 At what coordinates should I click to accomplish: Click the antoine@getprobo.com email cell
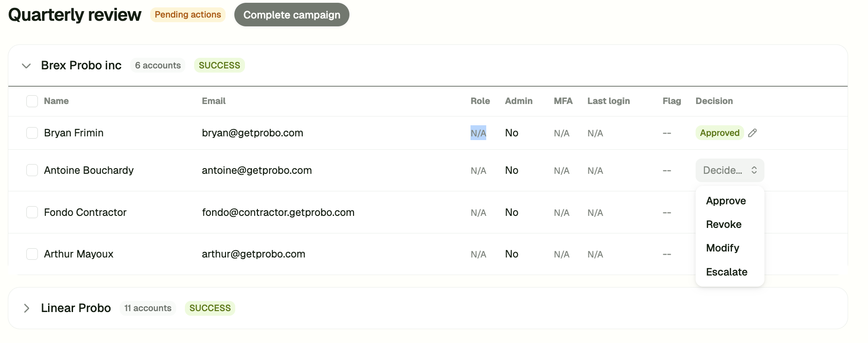point(257,170)
